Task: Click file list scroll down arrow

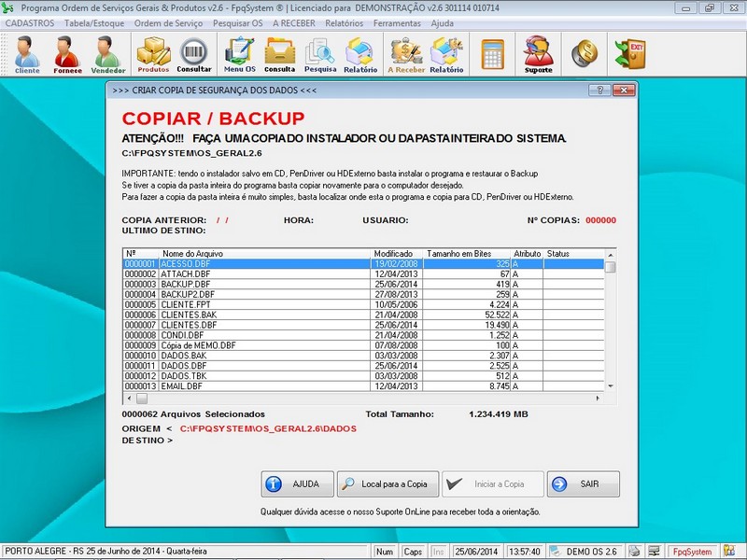Action: pos(611,386)
